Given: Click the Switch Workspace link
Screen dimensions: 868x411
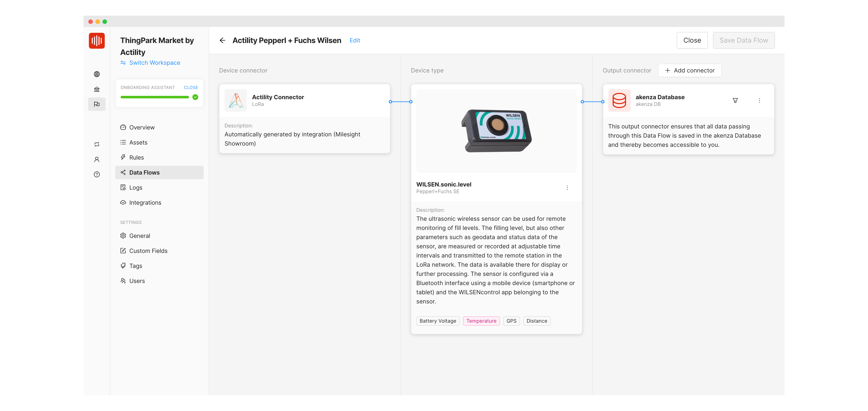Looking at the screenshot, I should (155, 63).
